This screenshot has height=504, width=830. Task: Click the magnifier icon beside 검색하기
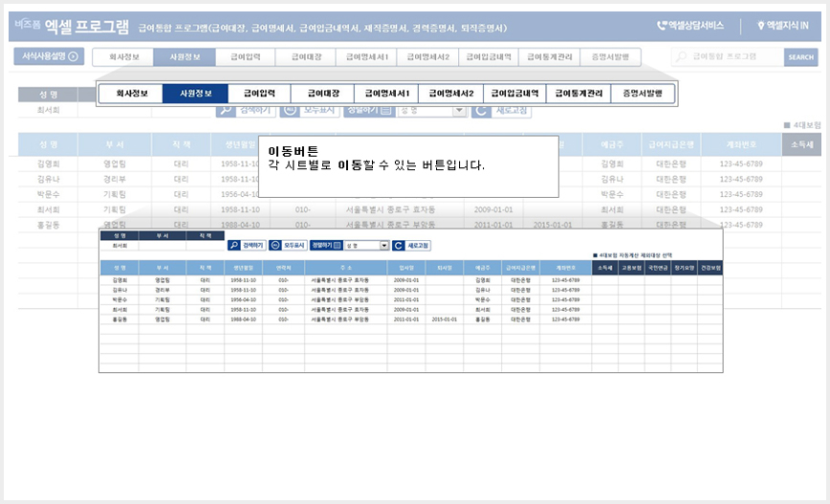click(234, 246)
